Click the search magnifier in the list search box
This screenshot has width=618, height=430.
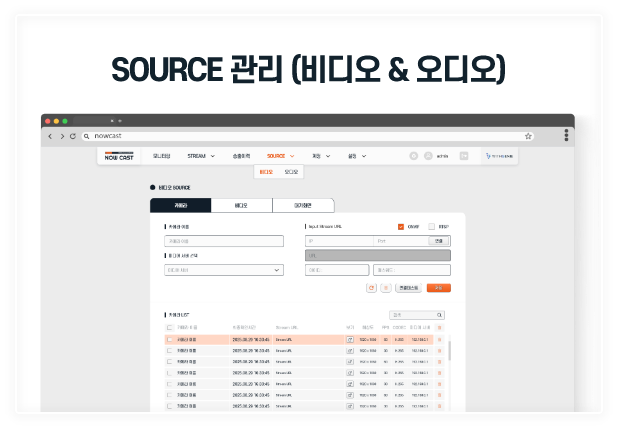pyautogui.click(x=440, y=315)
